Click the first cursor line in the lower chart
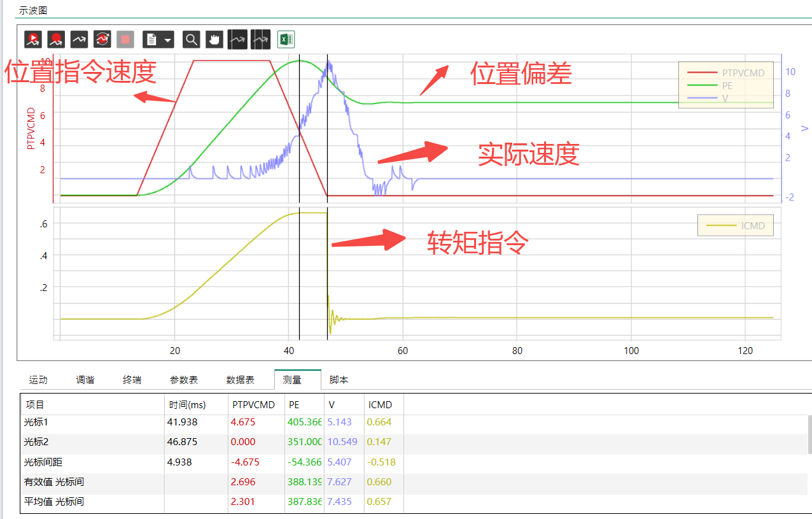The image size is (812, 519). pos(299,274)
